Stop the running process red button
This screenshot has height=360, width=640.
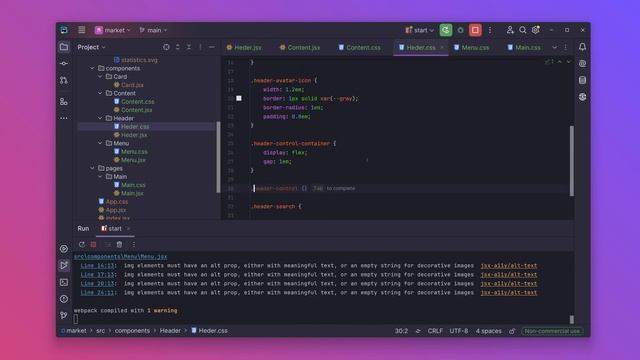pos(475,30)
